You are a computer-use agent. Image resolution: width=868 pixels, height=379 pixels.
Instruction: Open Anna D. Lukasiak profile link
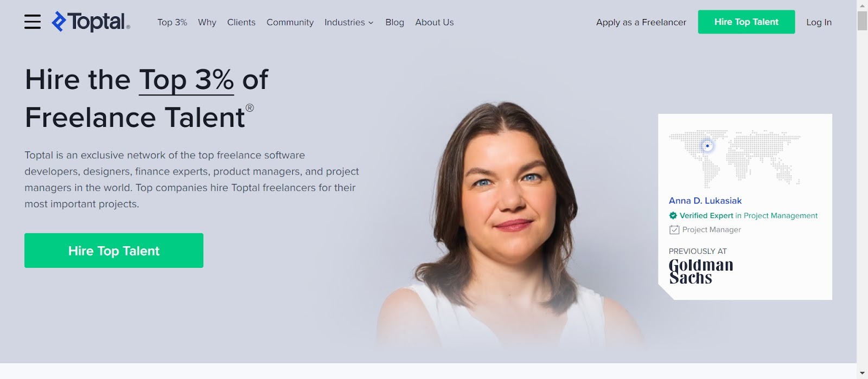[x=705, y=201]
